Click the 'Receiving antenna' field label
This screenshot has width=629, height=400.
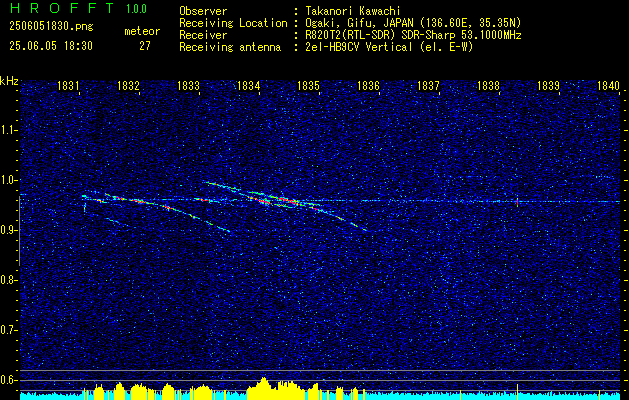click(230, 47)
